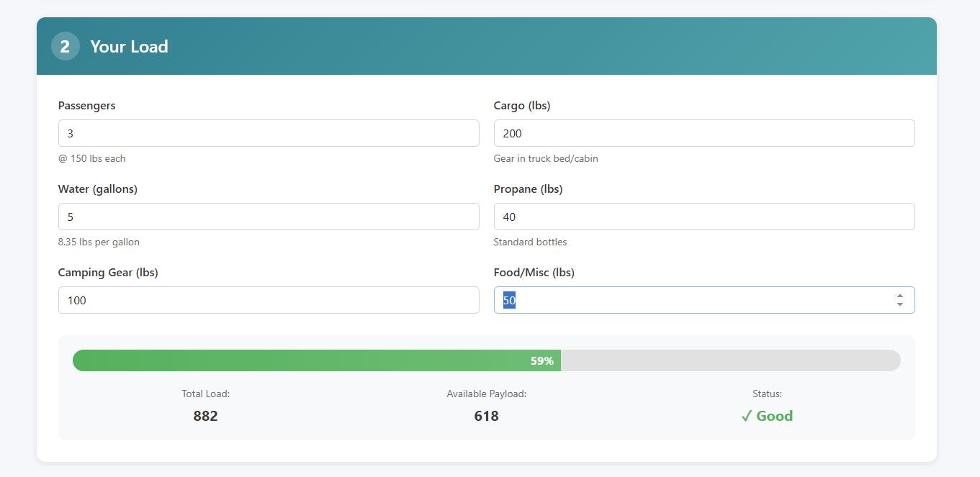The height and width of the screenshot is (477, 980).
Task: Click the Available Payload value 618
Action: 486,416
